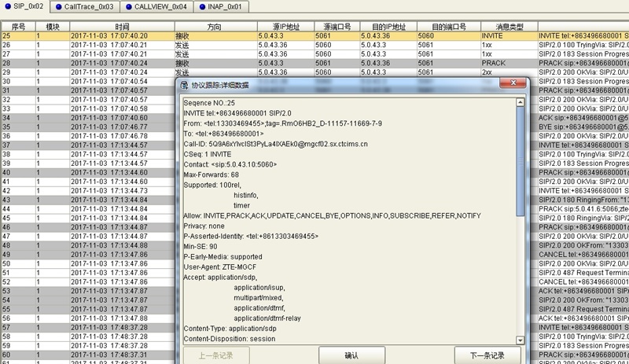629x364 pixels.
Task: Click row 51 message 487 Request Terminated
Action: [583, 273]
